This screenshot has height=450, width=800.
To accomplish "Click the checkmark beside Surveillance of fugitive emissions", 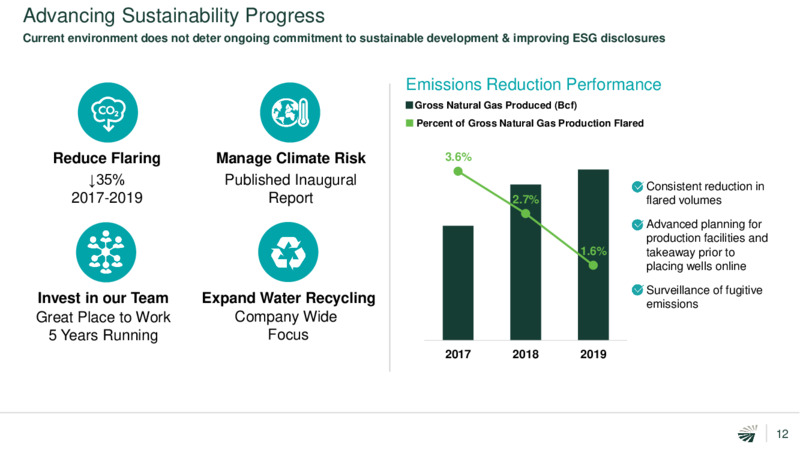I will pyautogui.click(x=637, y=290).
